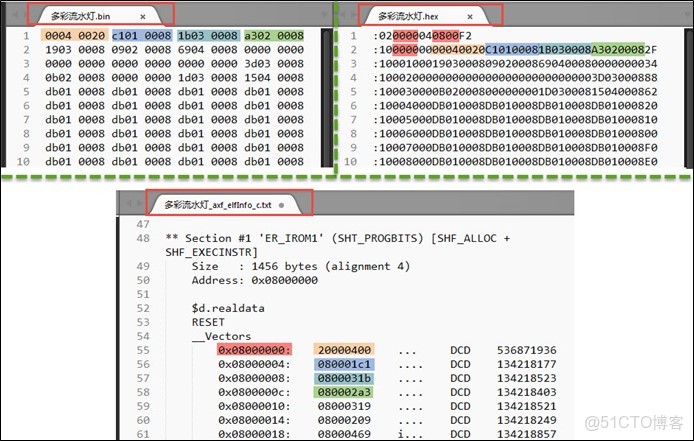Click hex line starting ':100030000B020008'
This screenshot has height=441, width=694.
(515, 92)
